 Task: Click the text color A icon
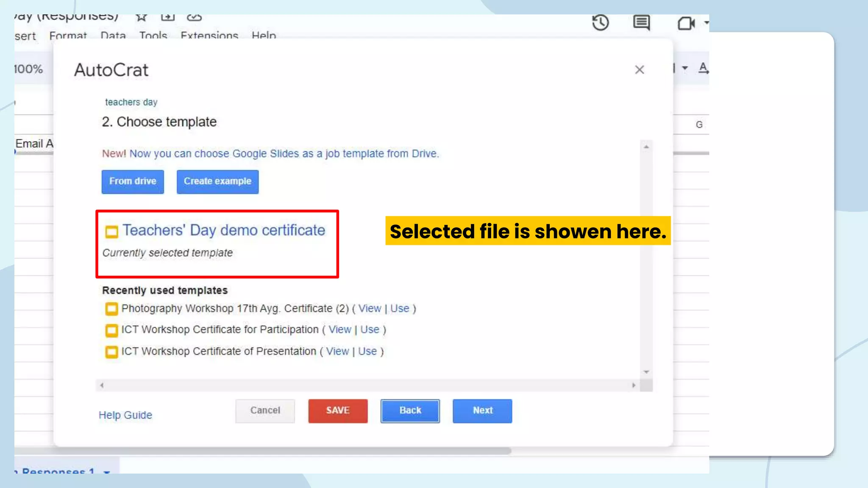[704, 68]
